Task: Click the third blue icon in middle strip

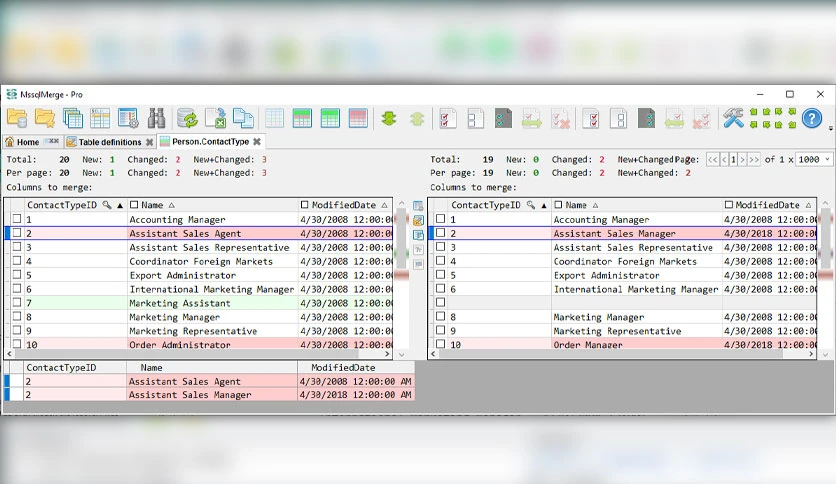Action: coord(418,235)
